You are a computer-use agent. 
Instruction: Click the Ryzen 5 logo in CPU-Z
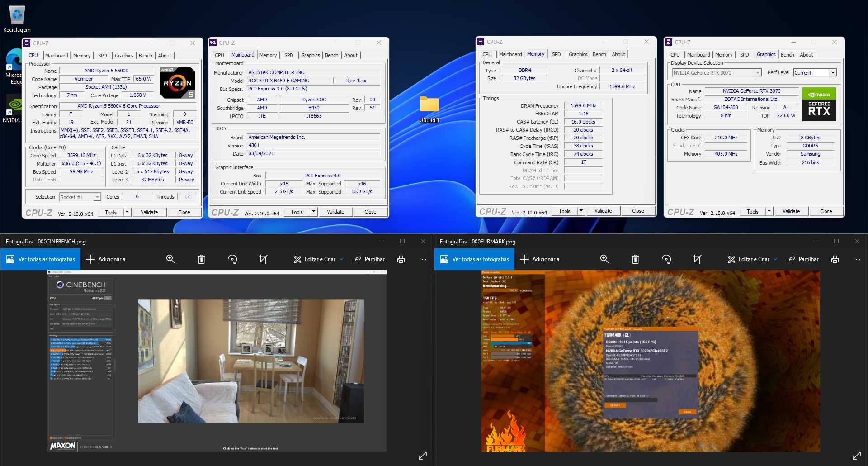coord(177,83)
